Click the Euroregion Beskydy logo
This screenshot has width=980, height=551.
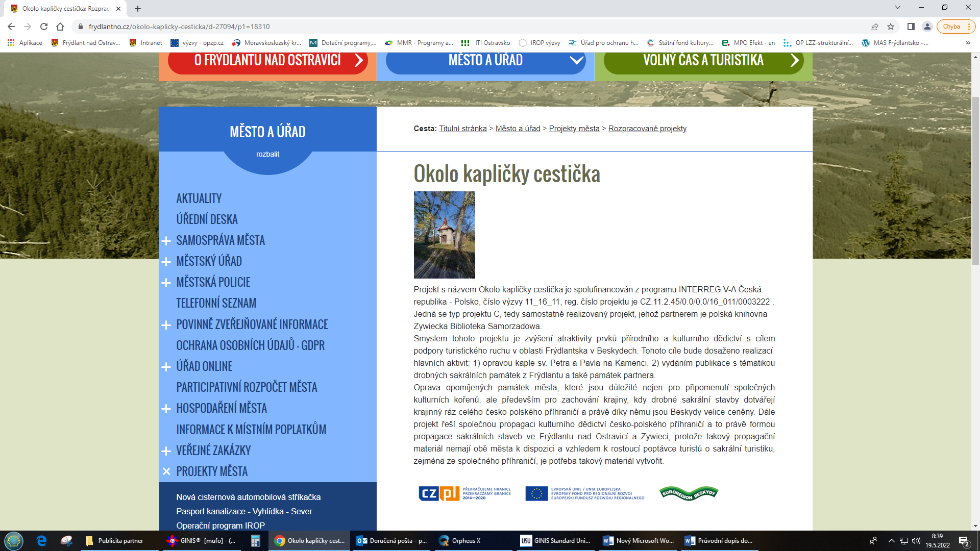(689, 493)
